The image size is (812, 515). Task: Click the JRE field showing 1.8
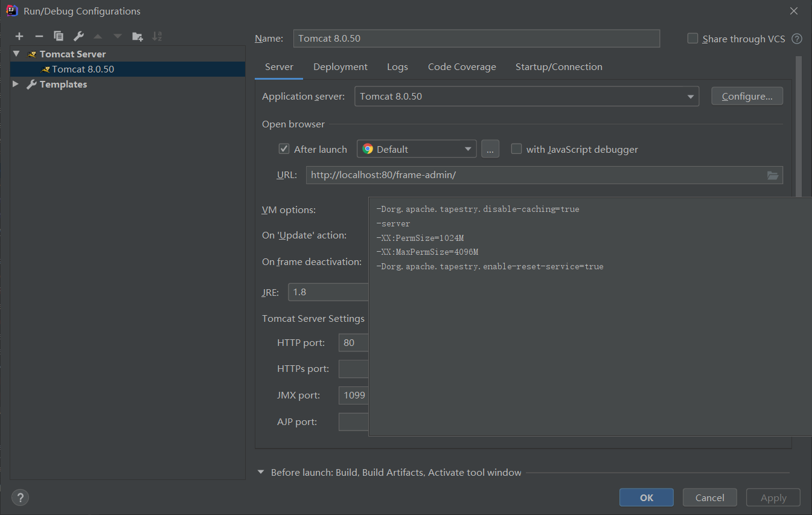click(x=328, y=292)
